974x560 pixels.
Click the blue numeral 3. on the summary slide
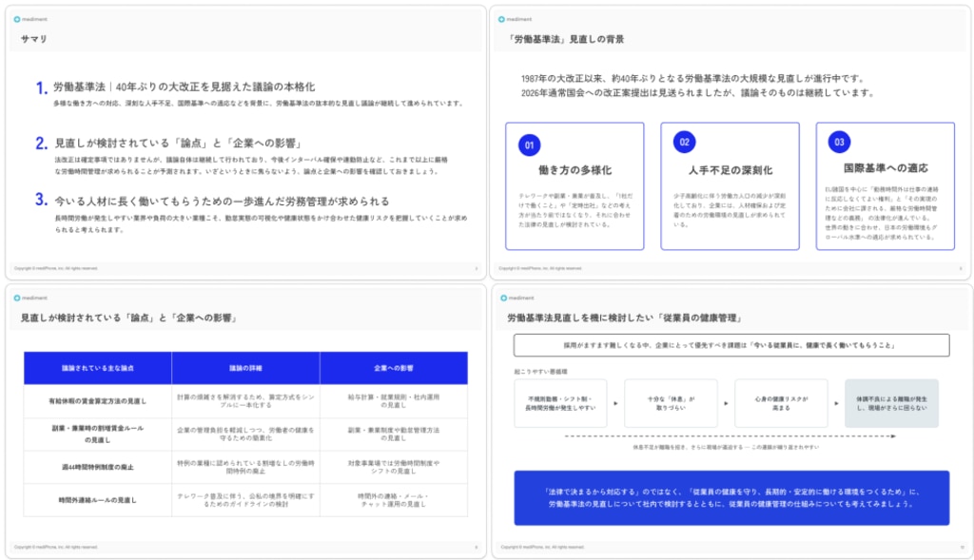point(42,200)
